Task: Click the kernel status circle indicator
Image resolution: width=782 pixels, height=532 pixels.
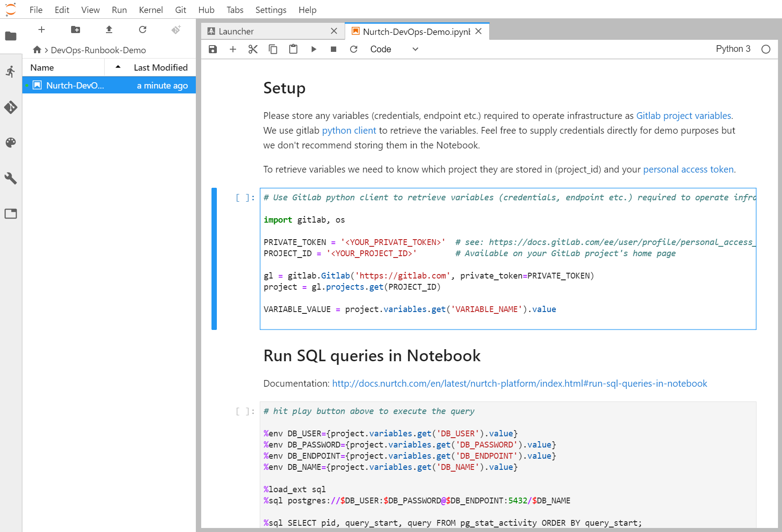Action: pos(766,49)
